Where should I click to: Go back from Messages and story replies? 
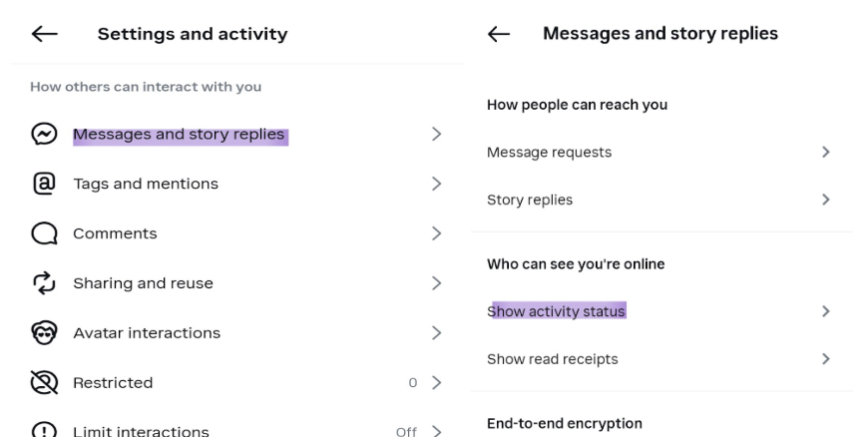(499, 35)
